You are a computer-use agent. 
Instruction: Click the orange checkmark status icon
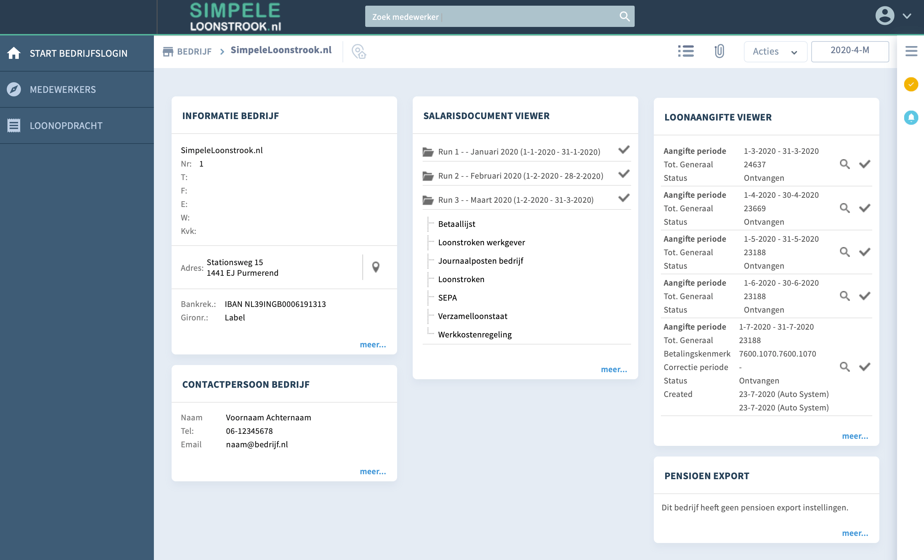911,84
